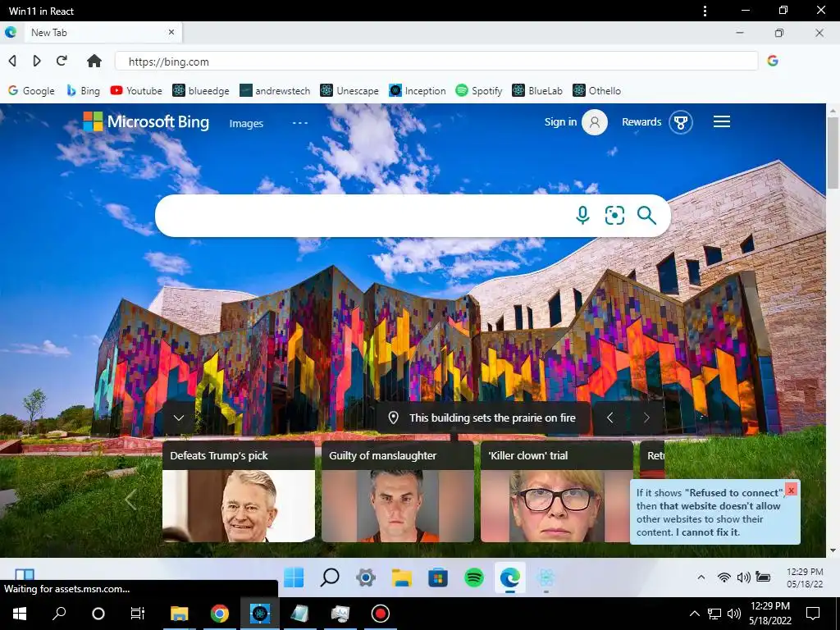Open Search on the inner Win11 taskbar
The width and height of the screenshot is (840, 630).
tap(330, 577)
